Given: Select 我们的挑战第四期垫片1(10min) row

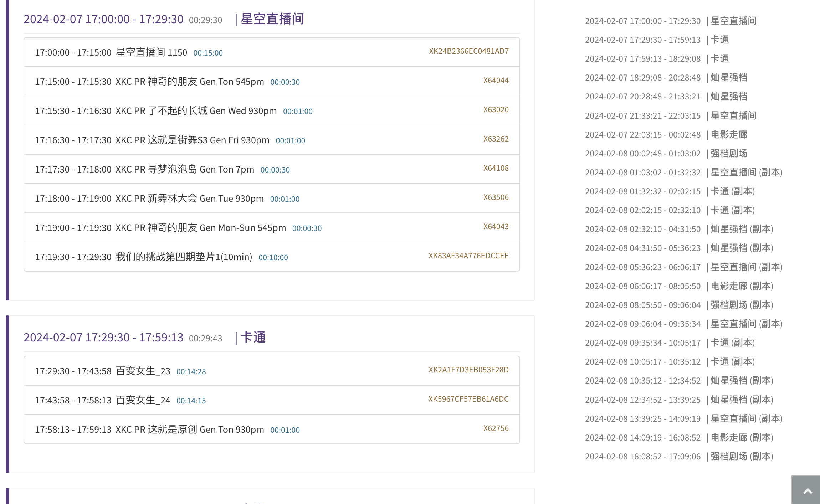Looking at the screenshot, I should (x=184, y=257).
